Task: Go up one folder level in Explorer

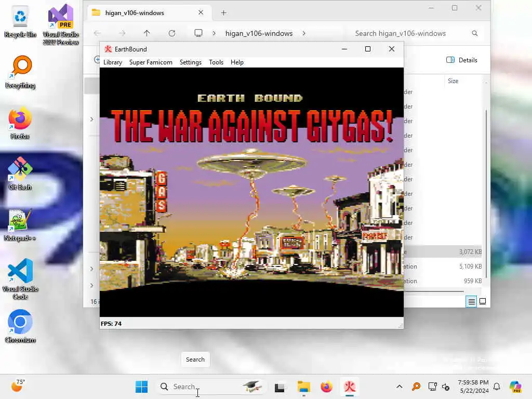Action: point(147,33)
